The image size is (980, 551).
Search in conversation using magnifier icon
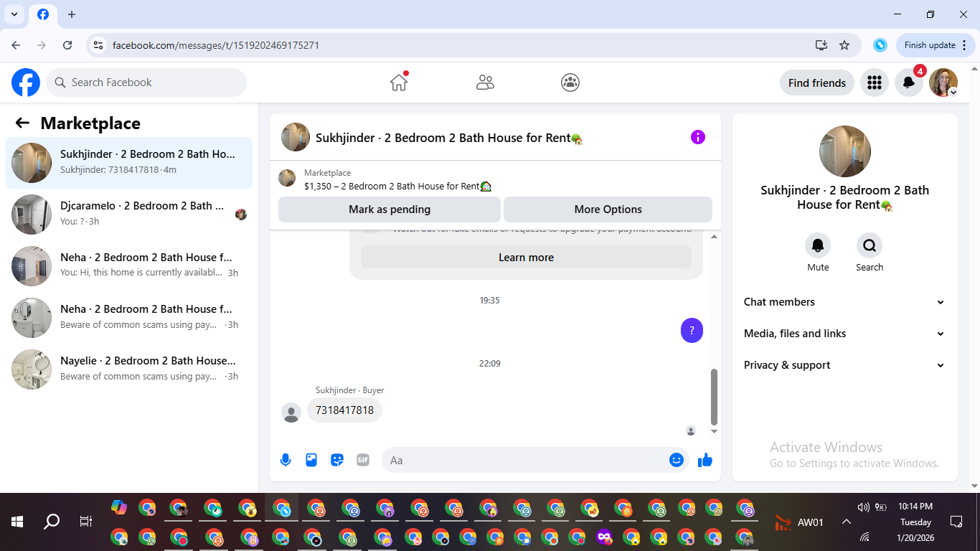870,245
